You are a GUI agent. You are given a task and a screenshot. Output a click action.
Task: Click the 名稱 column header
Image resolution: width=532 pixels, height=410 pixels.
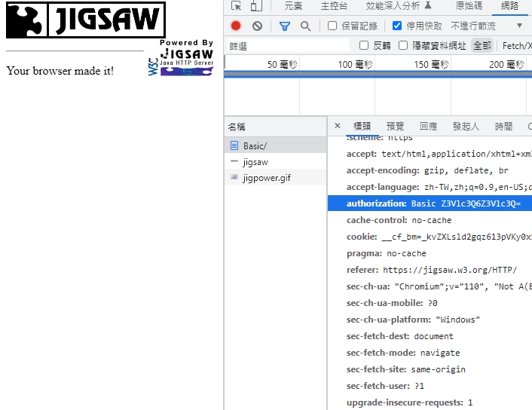pyautogui.click(x=276, y=127)
